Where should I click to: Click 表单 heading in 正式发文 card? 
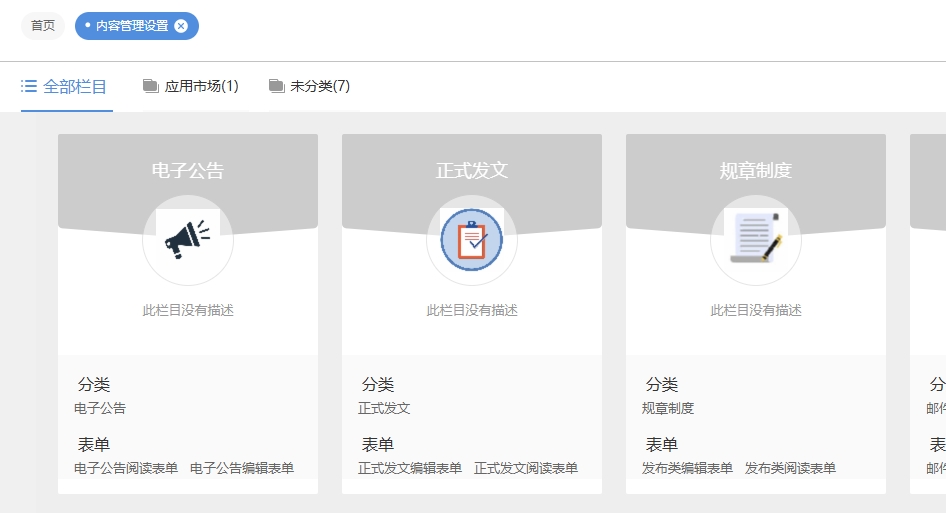(378, 445)
